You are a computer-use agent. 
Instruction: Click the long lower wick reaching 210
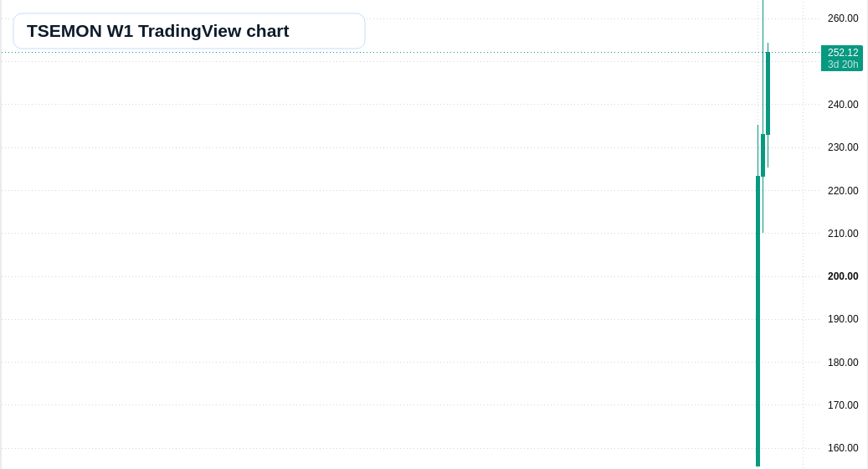(x=763, y=205)
